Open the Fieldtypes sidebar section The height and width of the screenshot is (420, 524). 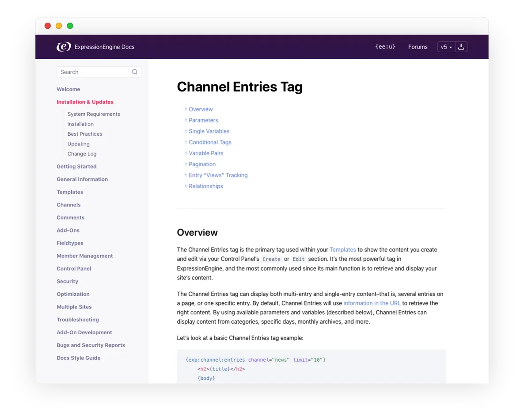(x=70, y=243)
